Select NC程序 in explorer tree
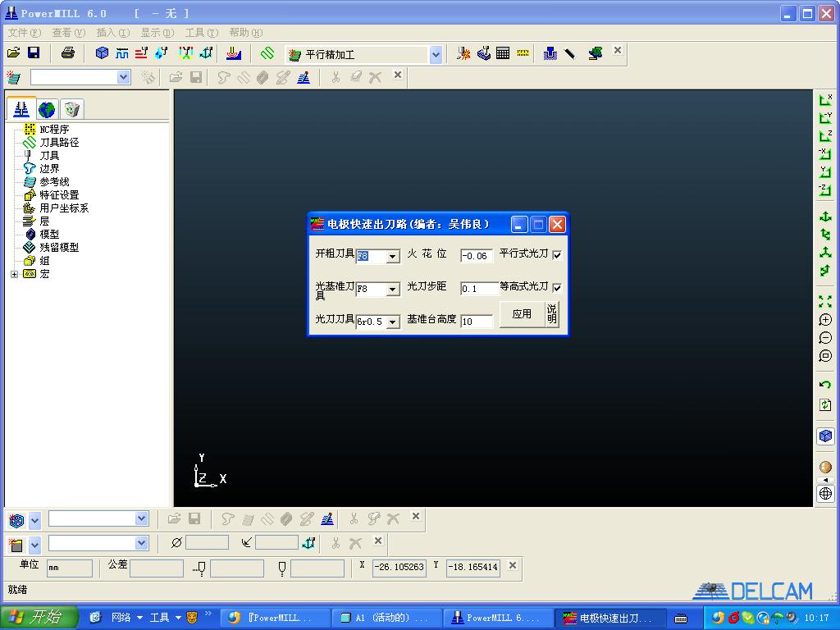840x630 pixels. [x=54, y=130]
